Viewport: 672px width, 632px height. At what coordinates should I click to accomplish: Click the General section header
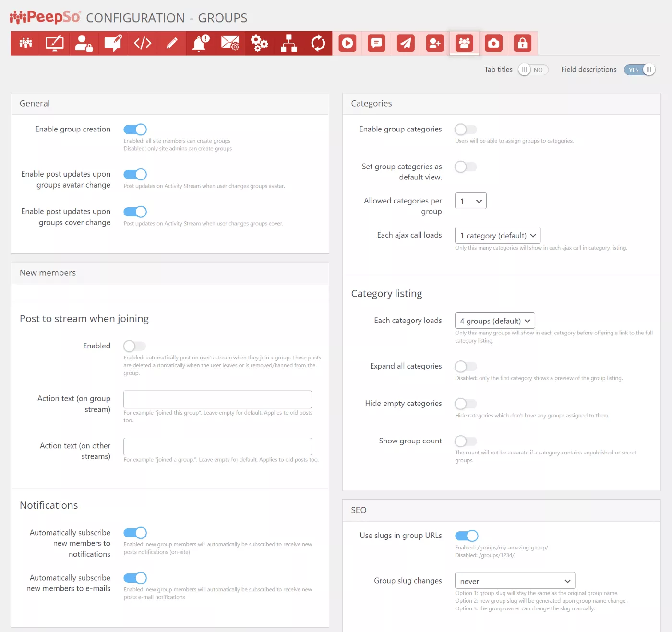tap(170, 104)
